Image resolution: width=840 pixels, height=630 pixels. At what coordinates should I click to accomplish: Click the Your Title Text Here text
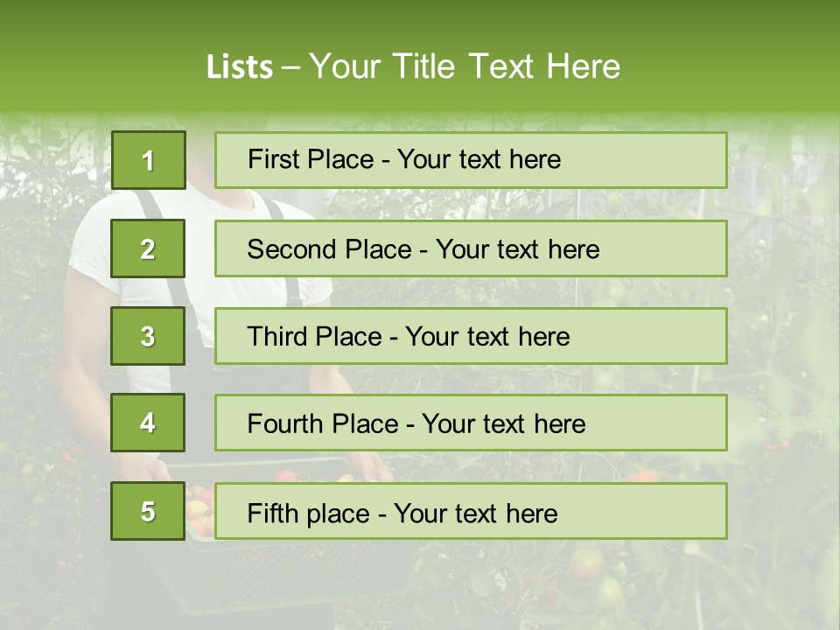[x=465, y=66]
